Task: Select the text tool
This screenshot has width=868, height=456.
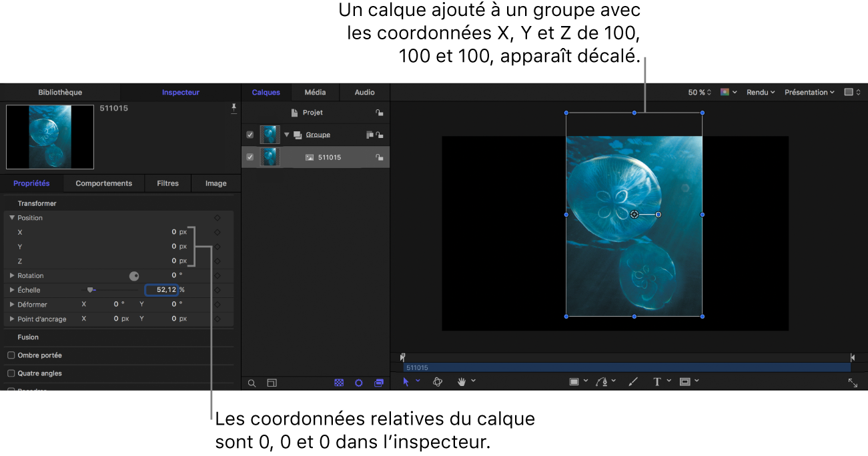Action: point(657,381)
